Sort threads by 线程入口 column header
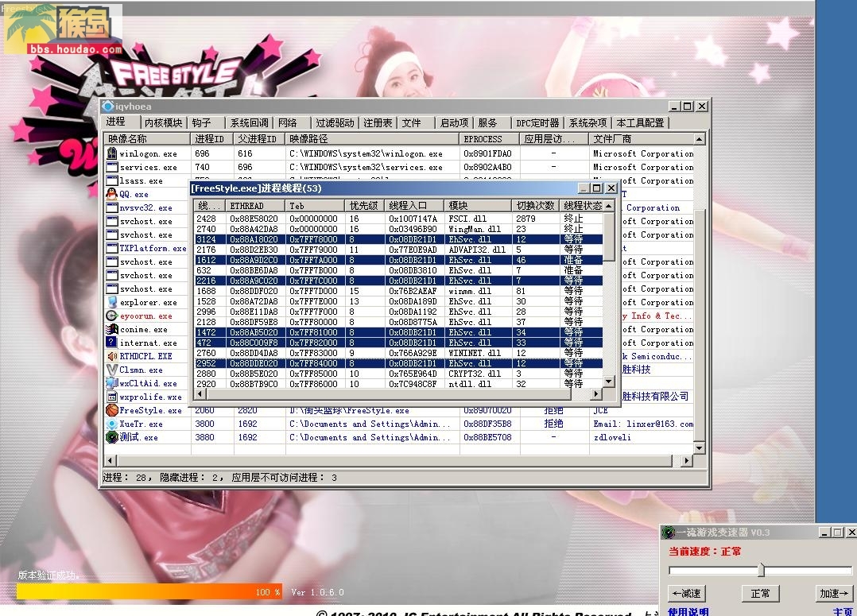The width and height of the screenshot is (857, 616). (x=414, y=206)
